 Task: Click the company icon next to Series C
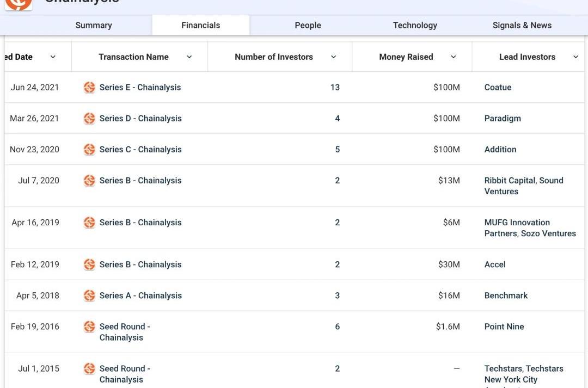pos(89,150)
